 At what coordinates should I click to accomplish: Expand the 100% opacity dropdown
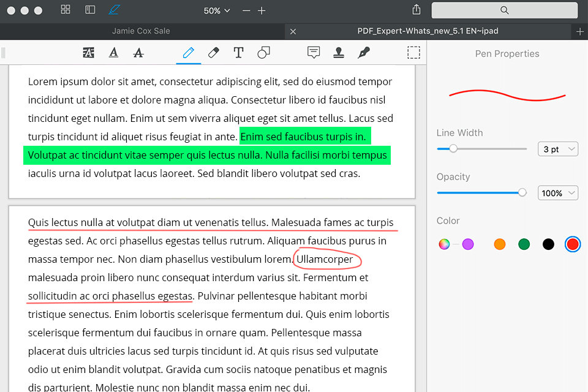pyautogui.click(x=557, y=193)
